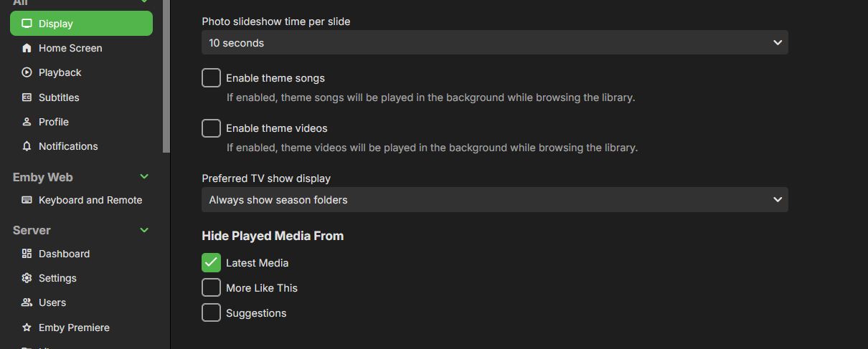Viewport: 868px width, 349px height.
Task: Enable theme videos checkbox
Action: pos(211,128)
